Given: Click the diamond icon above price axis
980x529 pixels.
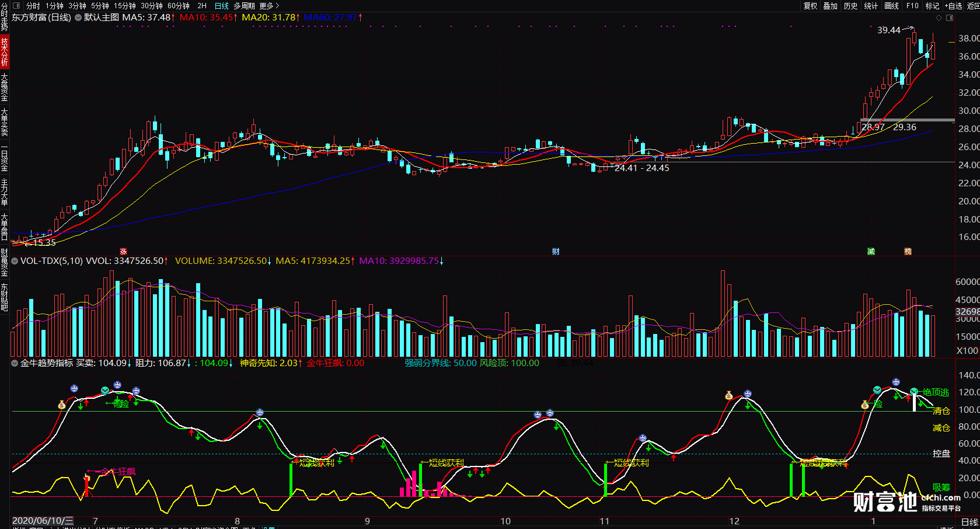Looking at the screenshot, I should point(939,18).
